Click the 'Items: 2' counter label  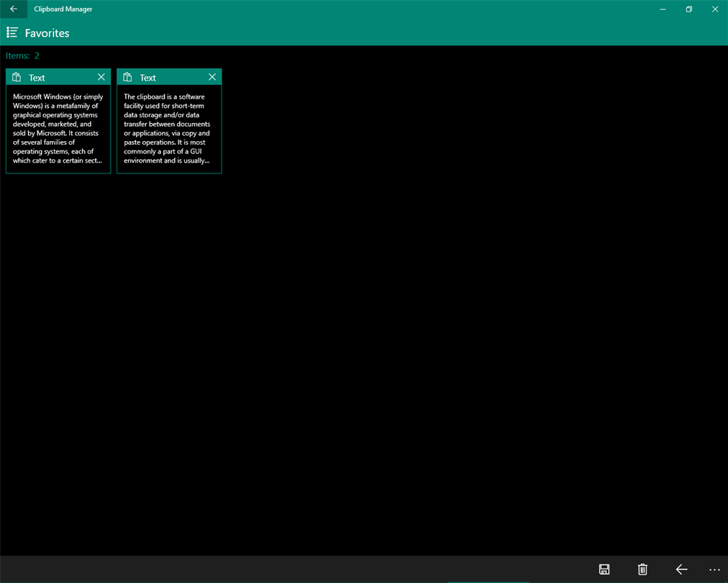coord(22,55)
